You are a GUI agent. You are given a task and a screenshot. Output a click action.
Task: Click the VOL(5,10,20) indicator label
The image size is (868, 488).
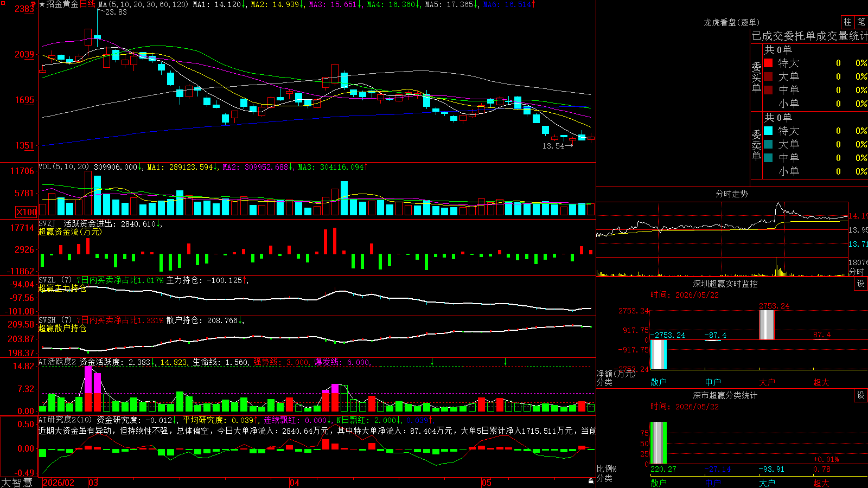tap(64, 167)
